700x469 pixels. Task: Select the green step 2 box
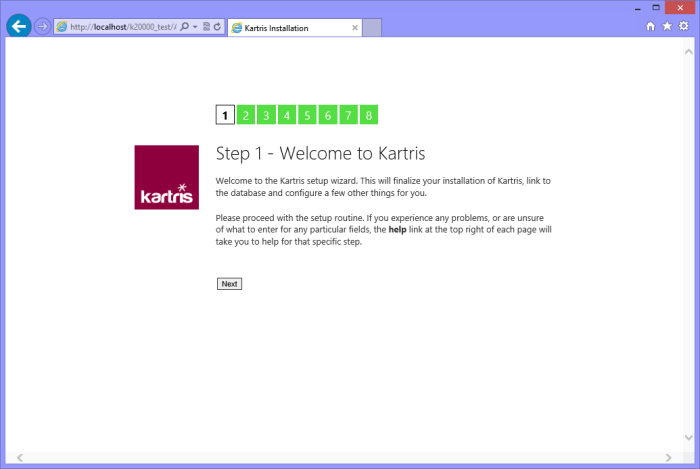coord(246,115)
